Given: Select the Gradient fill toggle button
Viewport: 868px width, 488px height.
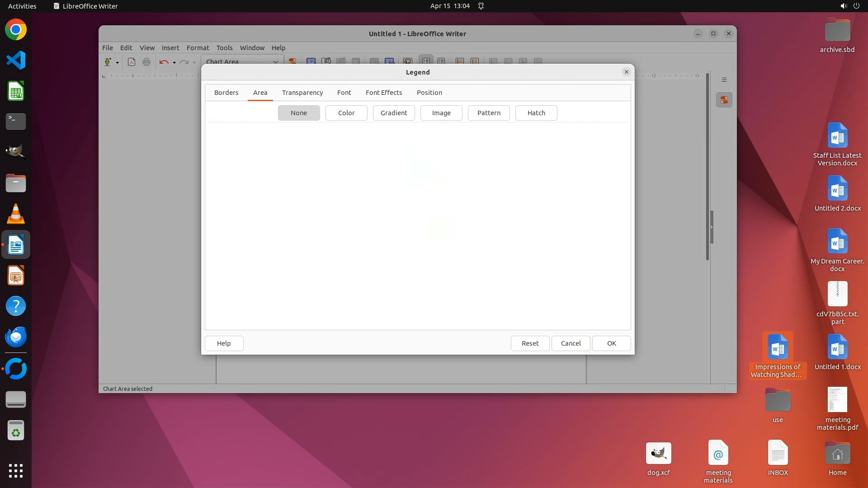Looking at the screenshot, I should (x=394, y=113).
